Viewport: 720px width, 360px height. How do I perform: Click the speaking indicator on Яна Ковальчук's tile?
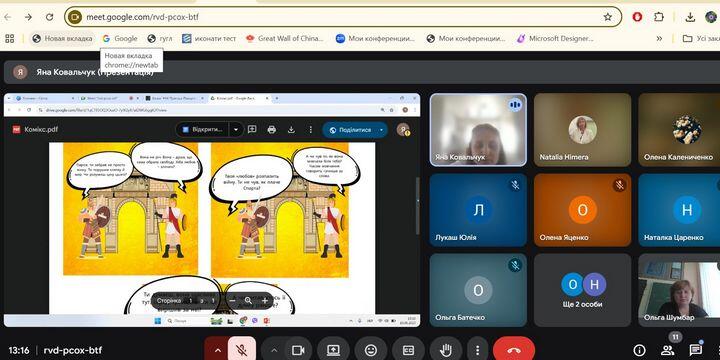(x=515, y=105)
